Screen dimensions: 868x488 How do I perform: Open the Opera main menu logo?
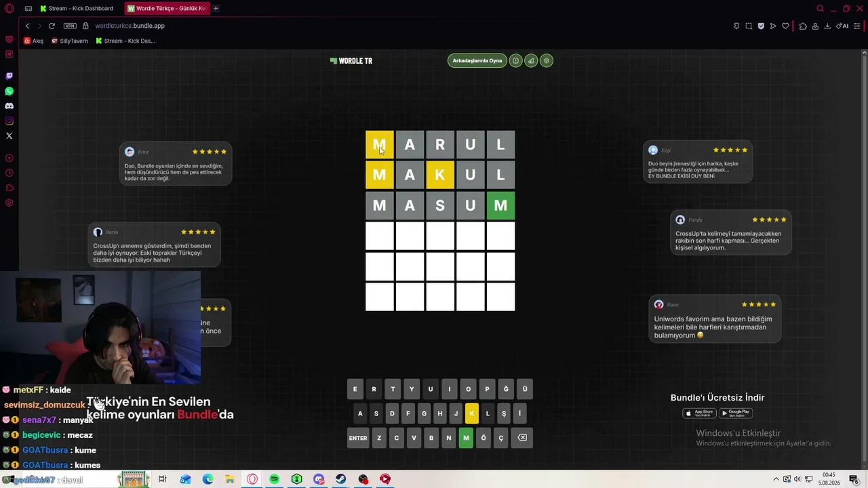click(9, 8)
